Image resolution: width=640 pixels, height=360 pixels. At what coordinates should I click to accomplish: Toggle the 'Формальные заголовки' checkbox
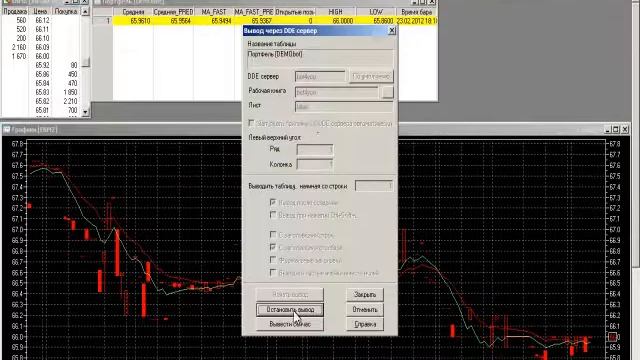point(273,260)
